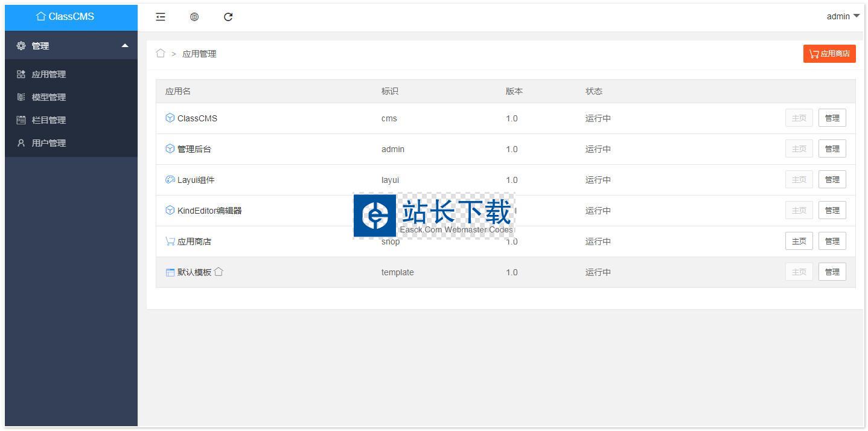Viewport: 868px width, 431px height.
Task: Click 管理 button for KindEditor编辑器 row
Action: [x=832, y=211]
